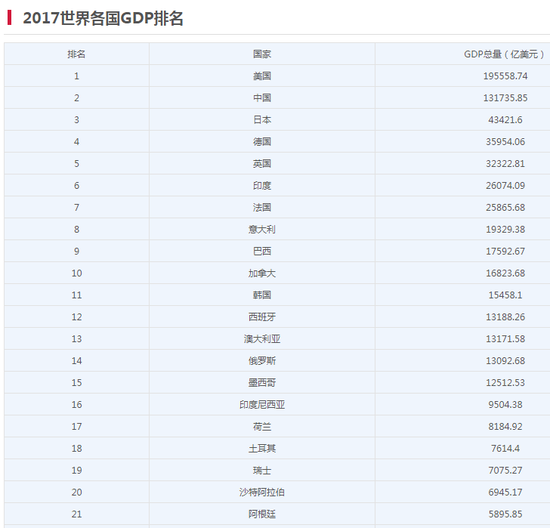Viewport: 550px width, 528px height.
Task: Click the 印度 row country name
Action: [x=262, y=186]
